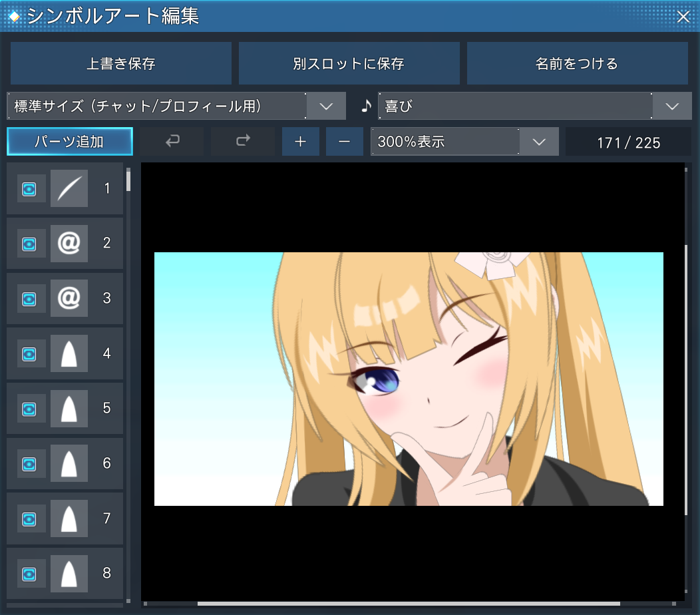
Task: Select the @ symbol of layer 3
Action: click(x=69, y=298)
